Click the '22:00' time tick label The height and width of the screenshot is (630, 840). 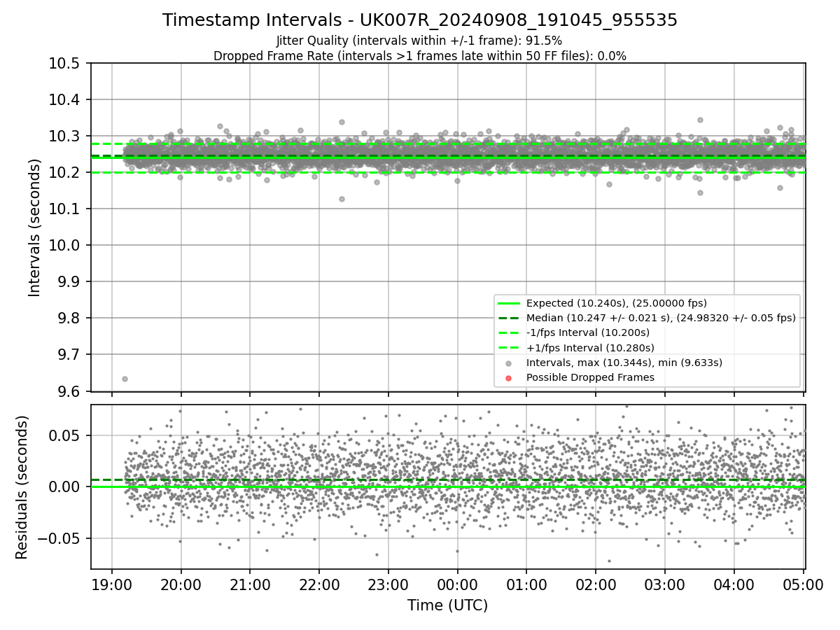[319, 584]
